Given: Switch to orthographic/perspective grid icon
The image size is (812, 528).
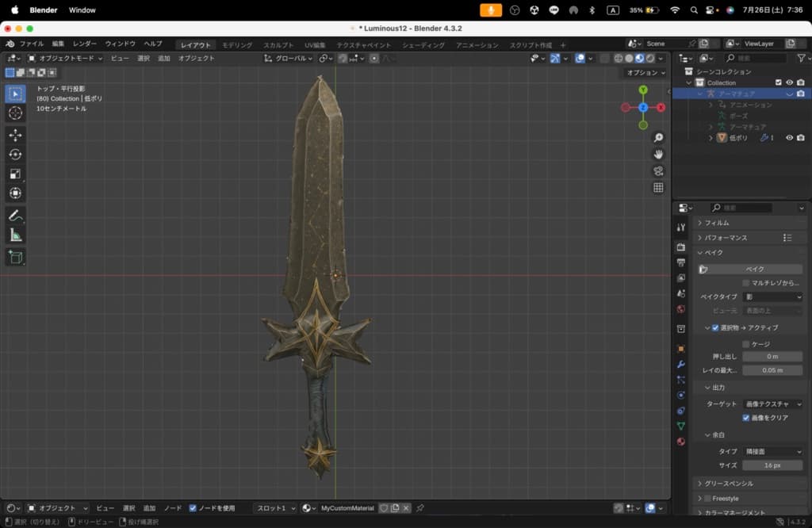Looking at the screenshot, I should [658, 188].
